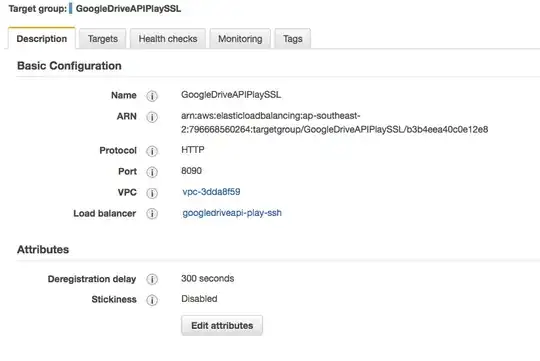Click the info icon next to ARN
Viewport: 540px width, 361px height.
click(x=152, y=117)
